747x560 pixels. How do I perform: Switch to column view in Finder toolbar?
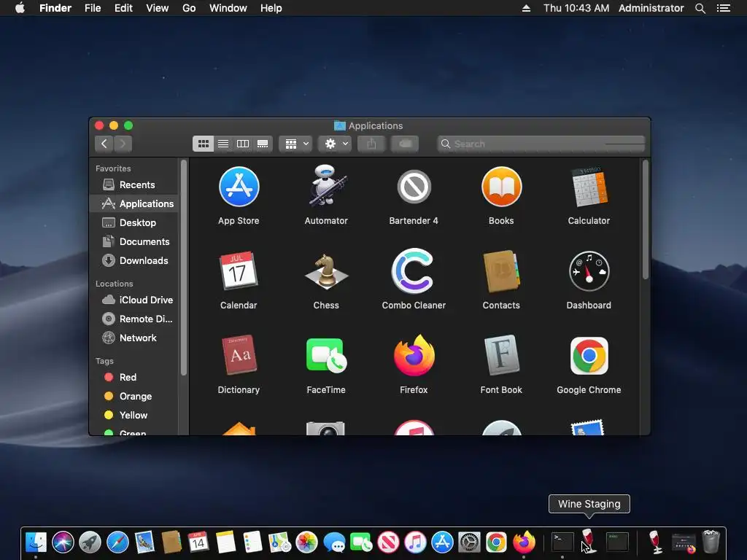(243, 144)
